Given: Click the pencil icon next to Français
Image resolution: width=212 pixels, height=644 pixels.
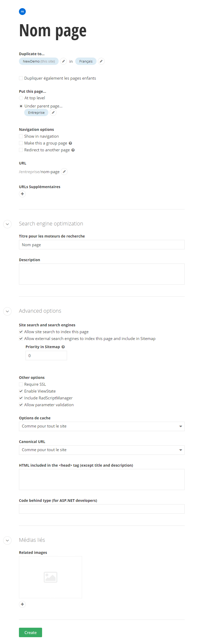Looking at the screenshot, I should click(101, 61).
